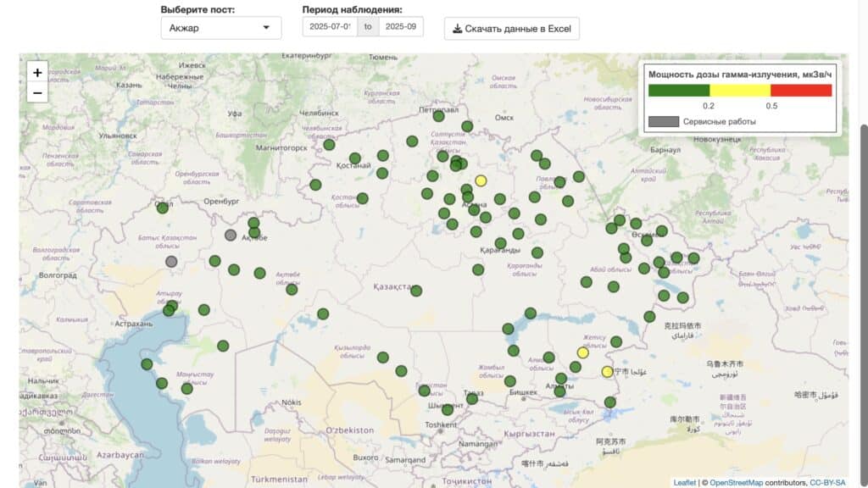The height and width of the screenshot is (488, 868).
Task: Click the start date field 2025-07-01
Action: click(330, 26)
